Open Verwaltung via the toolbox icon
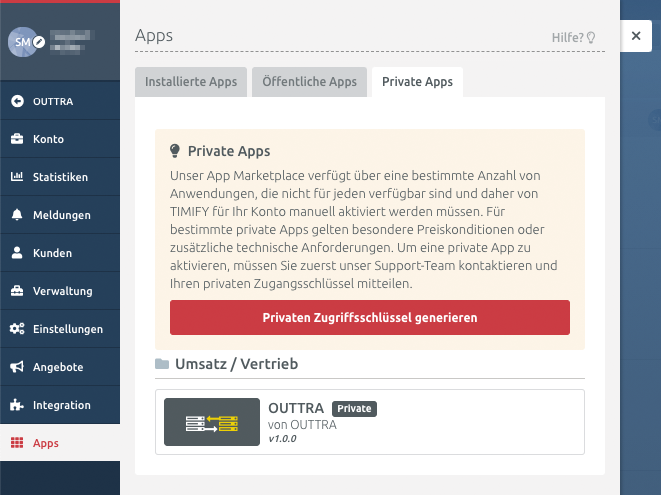This screenshot has width=661, height=495. pos(17,291)
